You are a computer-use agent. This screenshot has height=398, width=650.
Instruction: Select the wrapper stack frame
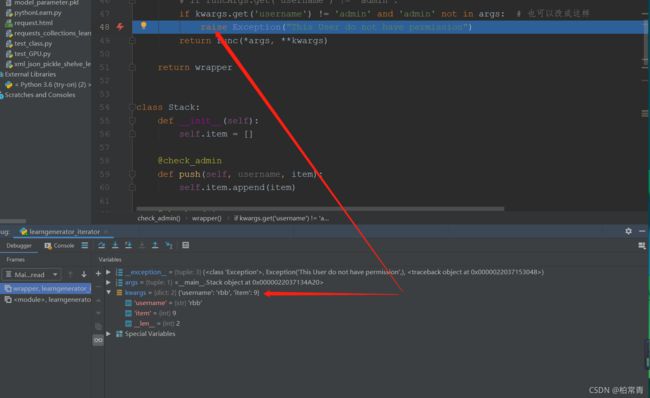point(46,288)
